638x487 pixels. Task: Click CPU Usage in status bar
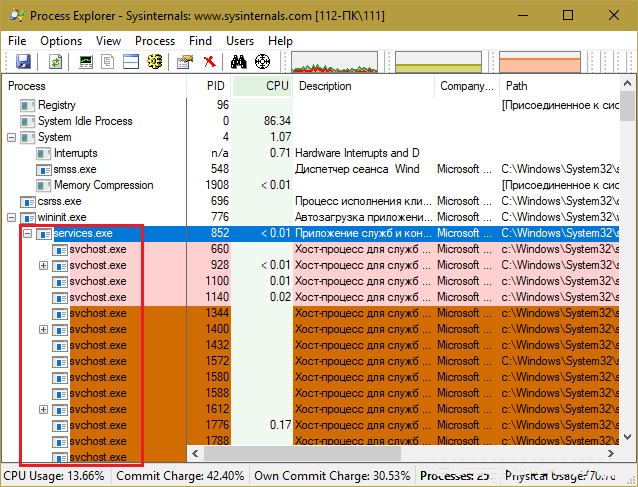click(54, 476)
